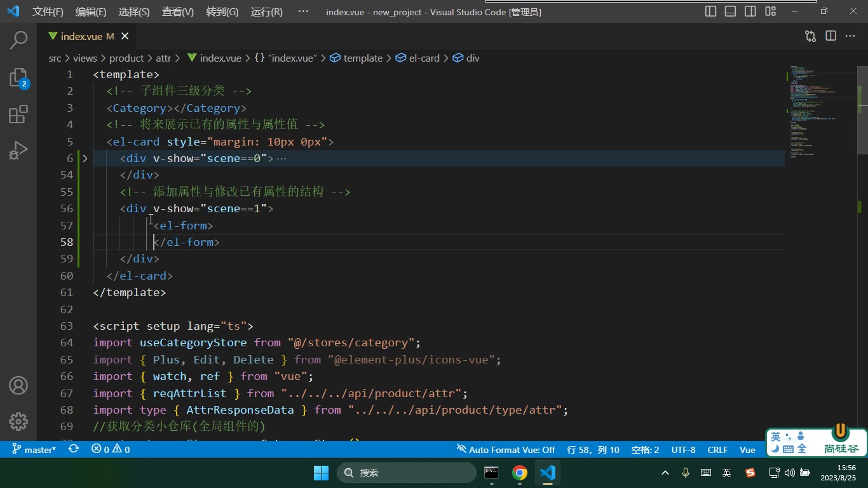Open the Search view in activity bar
The width and height of the screenshot is (868, 488).
tap(18, 40)
